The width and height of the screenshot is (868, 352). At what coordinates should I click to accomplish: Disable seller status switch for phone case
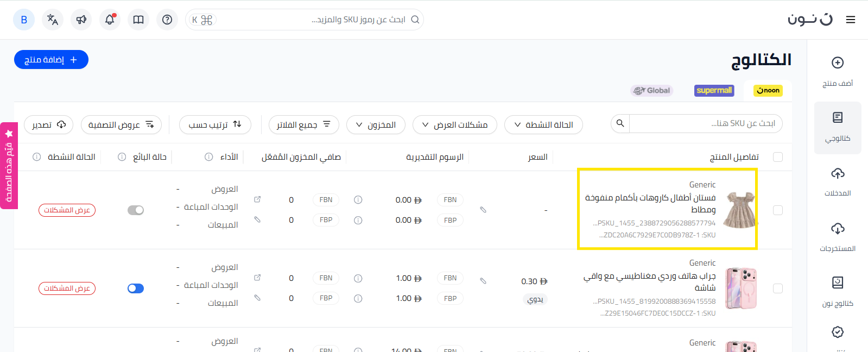pyautogui.click(x=136, y=288)
